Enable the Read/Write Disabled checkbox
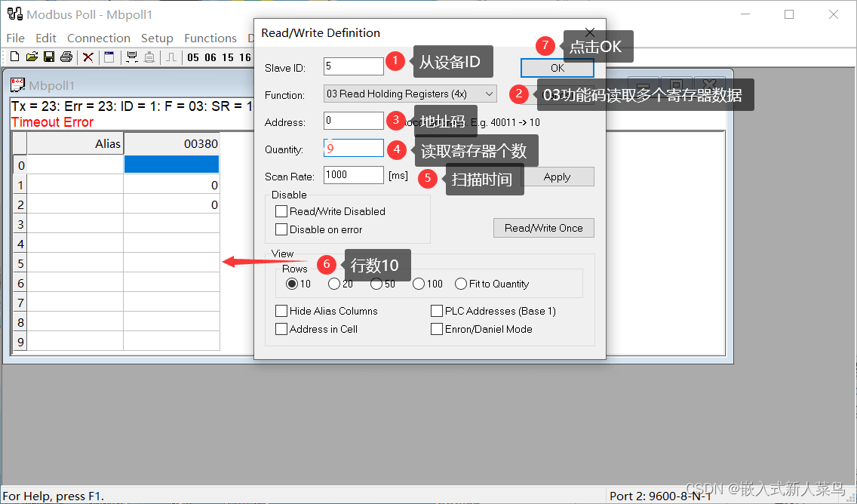The image size is (857, 504). (x=281, y=211)
